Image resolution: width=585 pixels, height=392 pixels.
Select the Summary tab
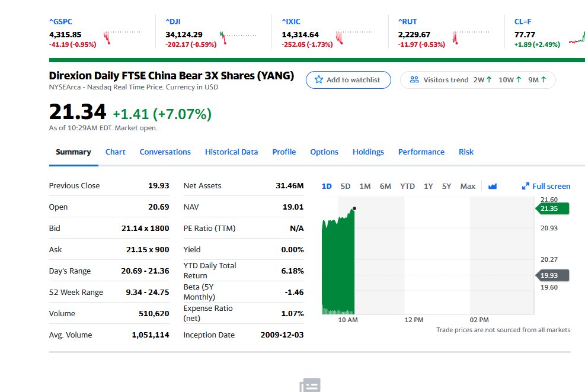coord(73,152)
